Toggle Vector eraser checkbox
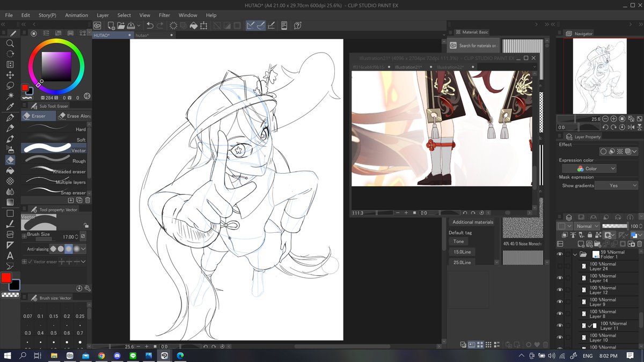644x362 pixels. (x=30, y=261)
